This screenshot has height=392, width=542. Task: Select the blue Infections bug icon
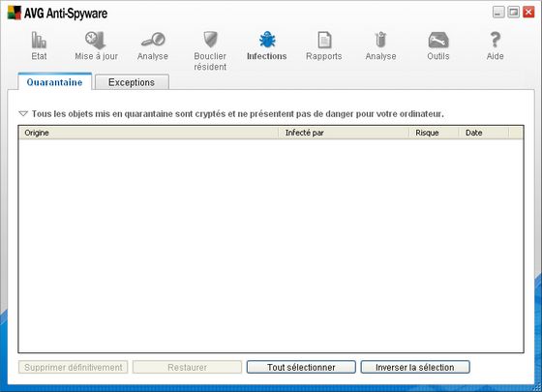[267, 40]
